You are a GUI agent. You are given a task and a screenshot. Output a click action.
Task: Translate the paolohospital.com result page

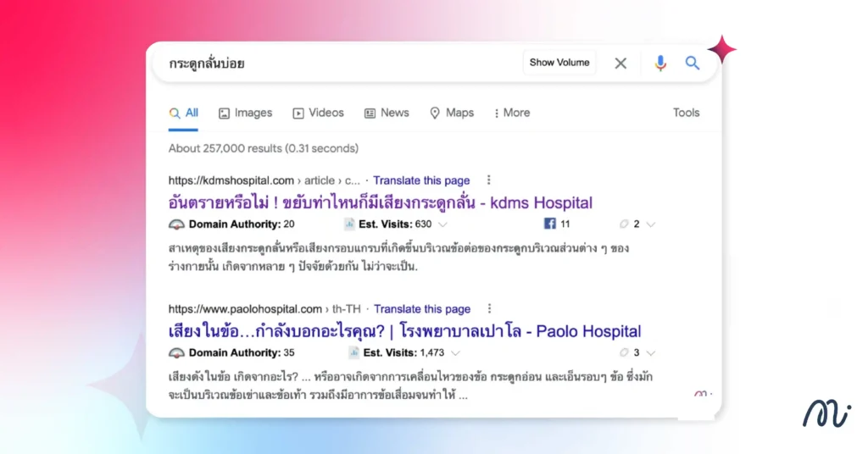click(x=422, y=308)
